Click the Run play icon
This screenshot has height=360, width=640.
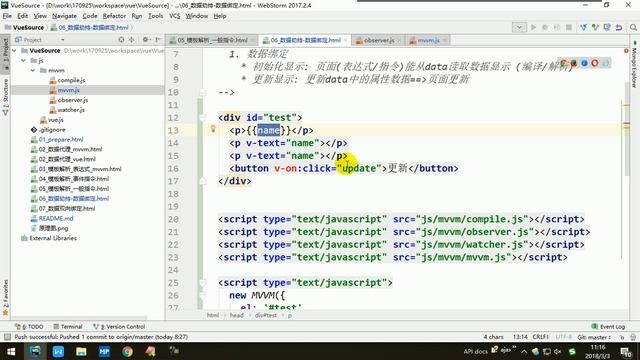[x=533, y=27]
